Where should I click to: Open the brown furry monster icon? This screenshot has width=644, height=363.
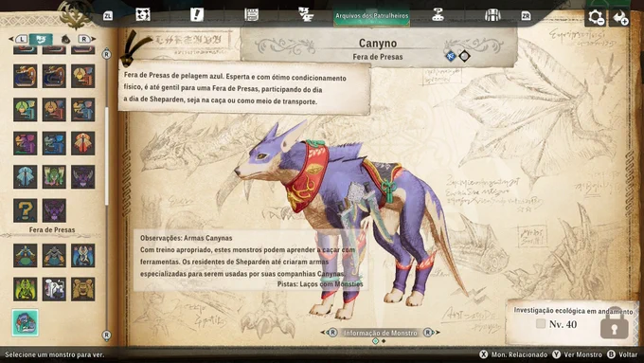point(83,289)
